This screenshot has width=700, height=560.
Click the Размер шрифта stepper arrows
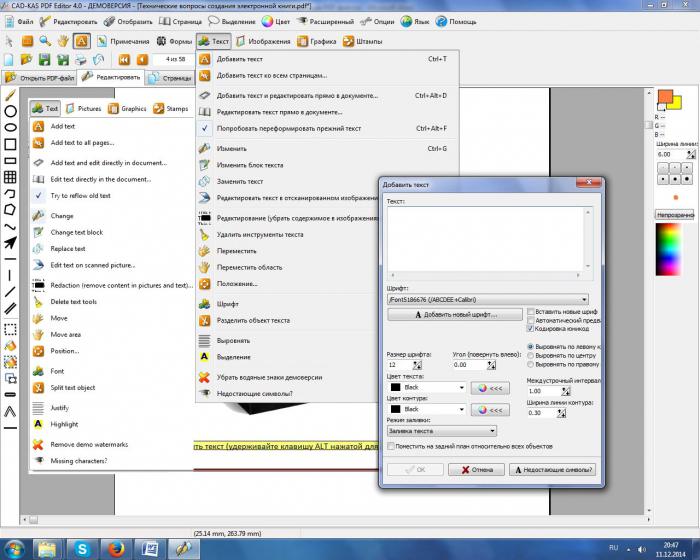coord(417,365)
